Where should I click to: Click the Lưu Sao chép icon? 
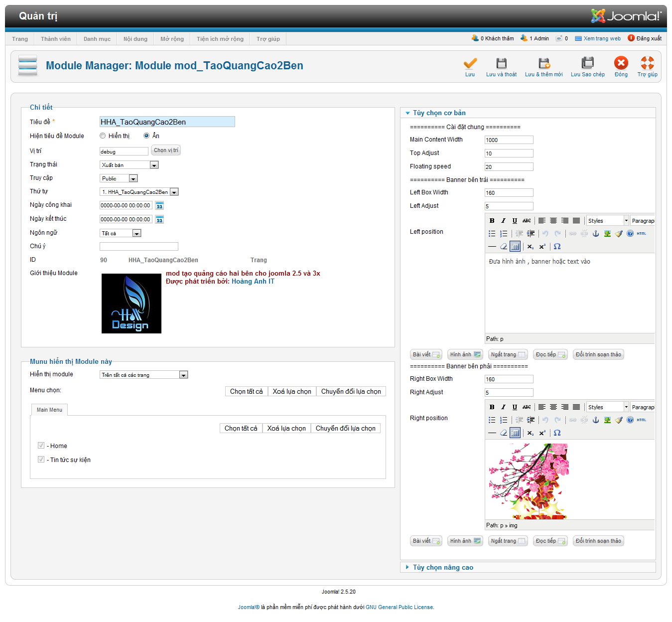[x=587, y=63]
